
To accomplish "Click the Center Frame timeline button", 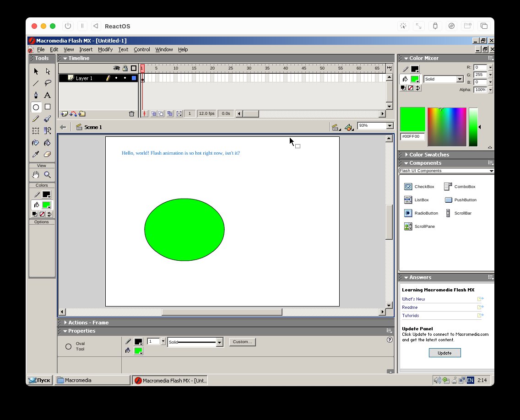I will click(144, 114).
